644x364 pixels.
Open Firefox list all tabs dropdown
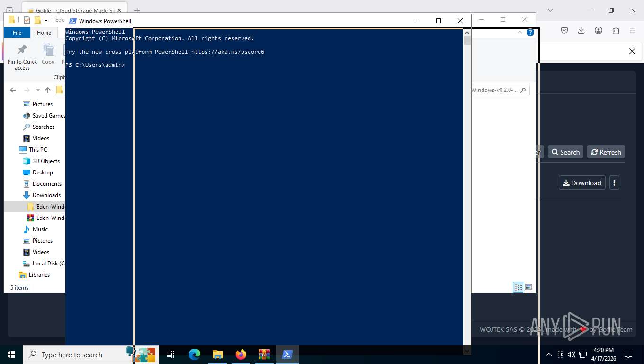[x=550, y=10]
